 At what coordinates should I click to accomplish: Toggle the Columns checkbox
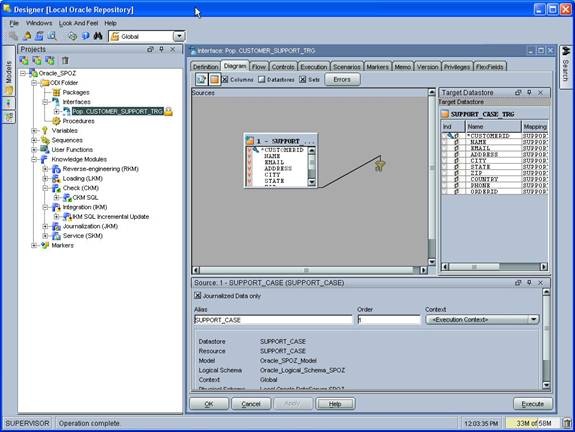[225, 79]
